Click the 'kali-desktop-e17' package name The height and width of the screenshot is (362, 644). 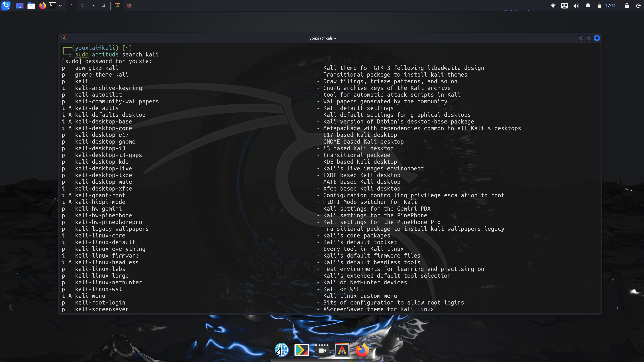click(102, 135)
